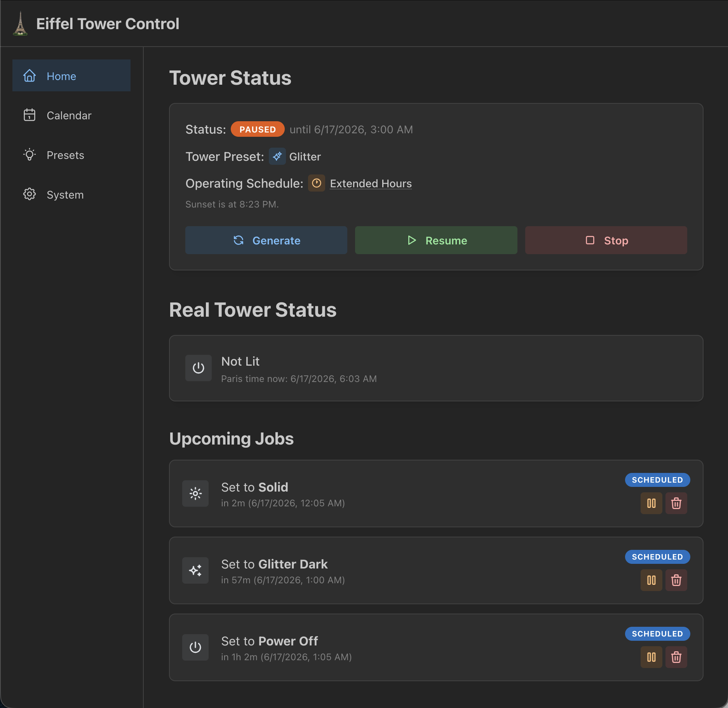Click SCHEDULED badge on Set to Solid
The width and height of the screenshot is (728, 708).
(x=657, y=480)
